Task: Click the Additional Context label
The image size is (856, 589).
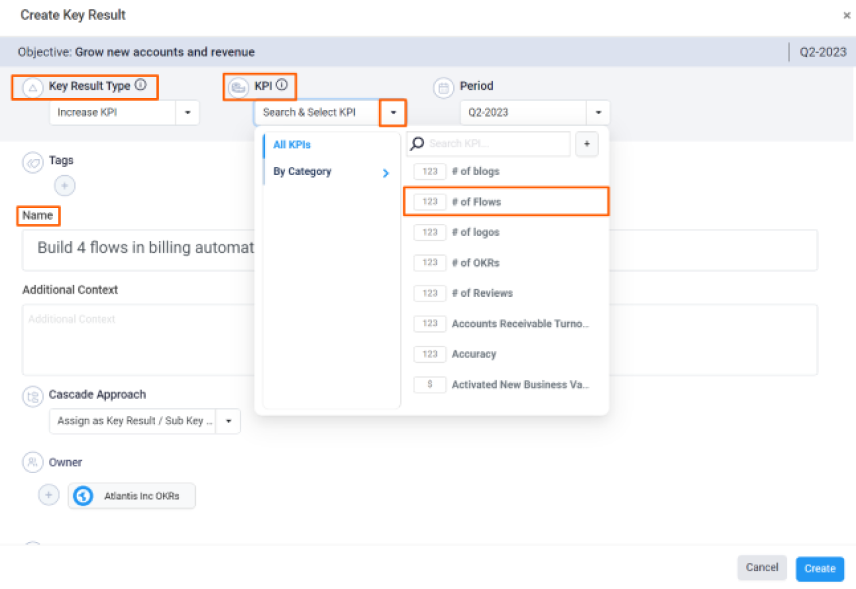Action: (70, 290)
